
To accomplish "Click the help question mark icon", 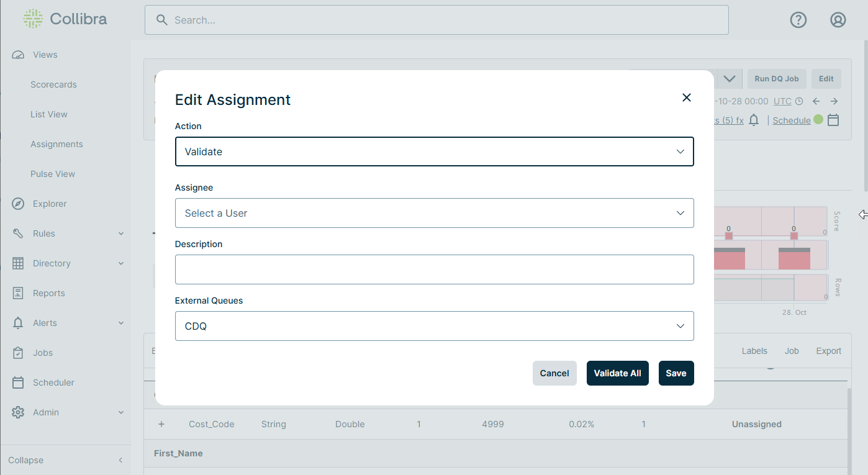I will point(798,20).
